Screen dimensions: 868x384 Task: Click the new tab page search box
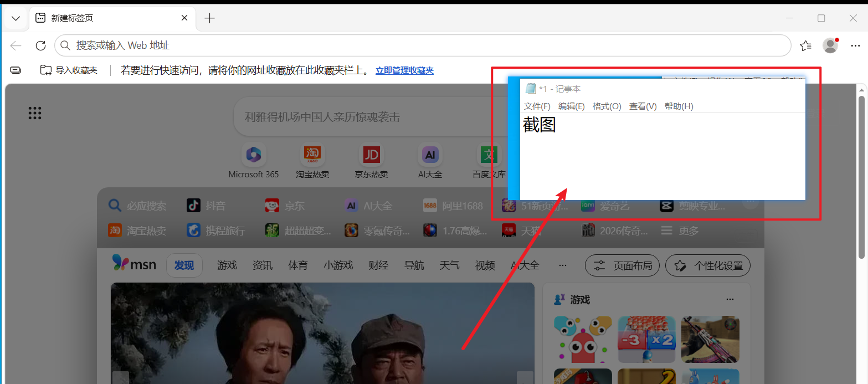pyautogui.click(x=371, y=117)
